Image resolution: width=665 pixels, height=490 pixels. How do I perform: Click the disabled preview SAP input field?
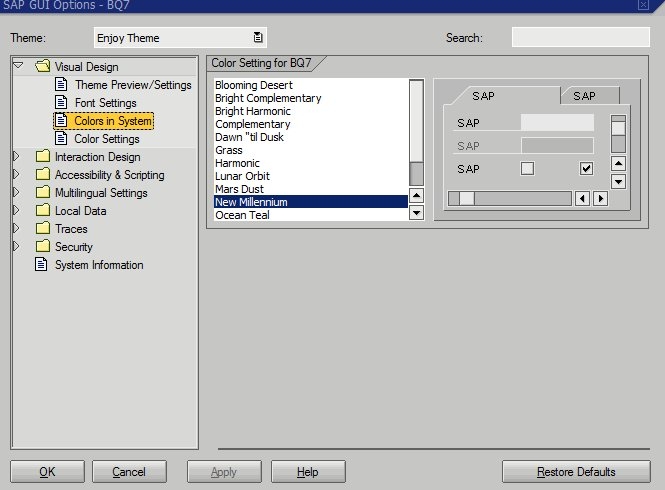(x=557, y=146)
